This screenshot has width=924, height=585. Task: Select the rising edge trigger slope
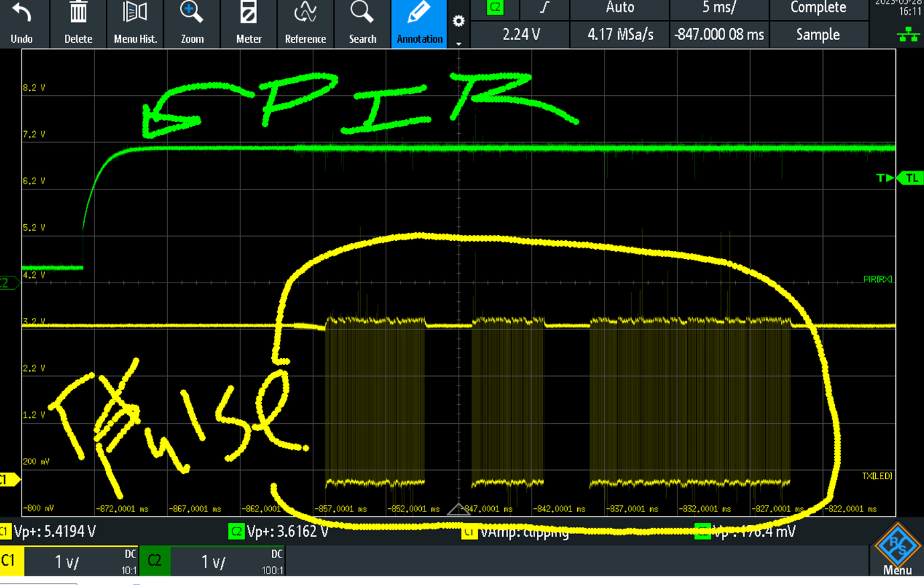pos(544,8)
